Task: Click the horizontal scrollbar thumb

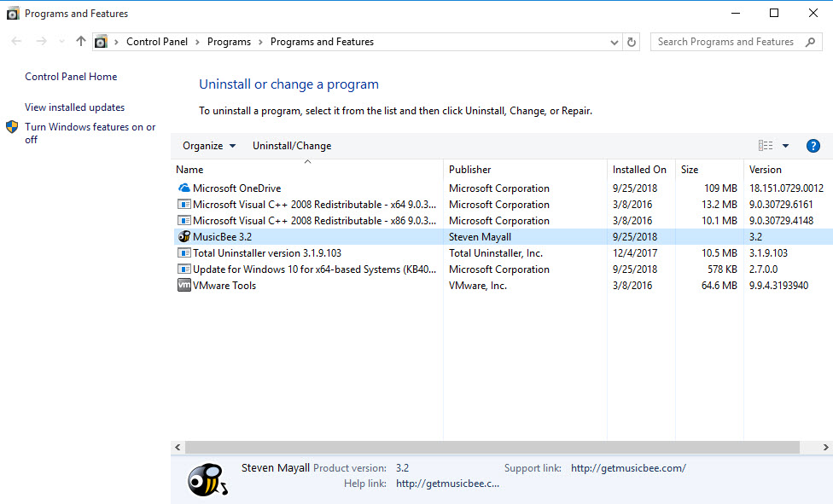Action: [x=492, y=447]
